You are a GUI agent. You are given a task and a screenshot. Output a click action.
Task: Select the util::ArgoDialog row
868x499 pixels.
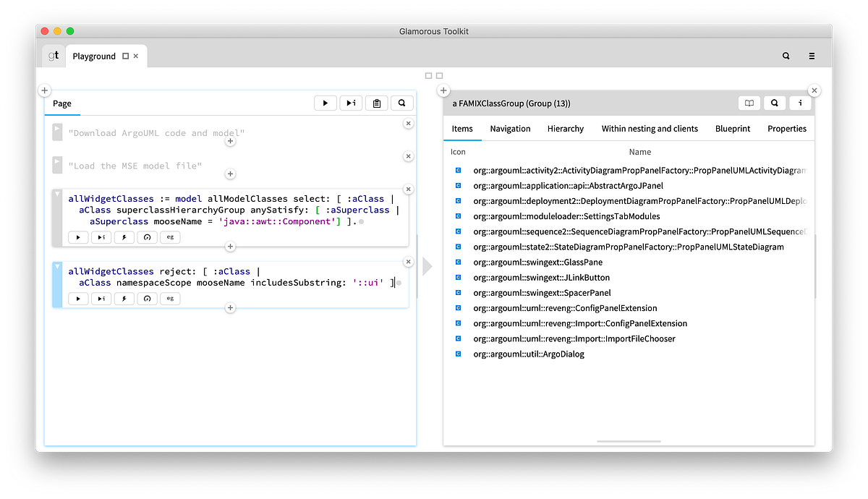(629, 354)
